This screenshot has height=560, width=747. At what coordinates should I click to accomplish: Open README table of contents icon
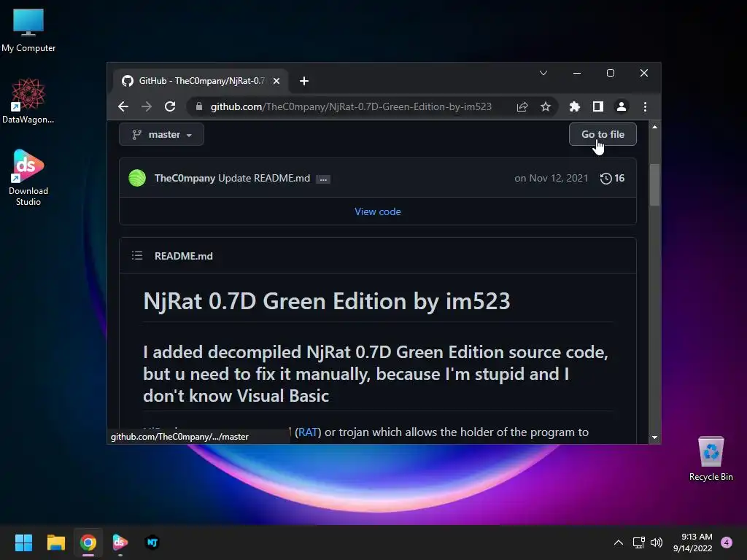tap(137, 256)
